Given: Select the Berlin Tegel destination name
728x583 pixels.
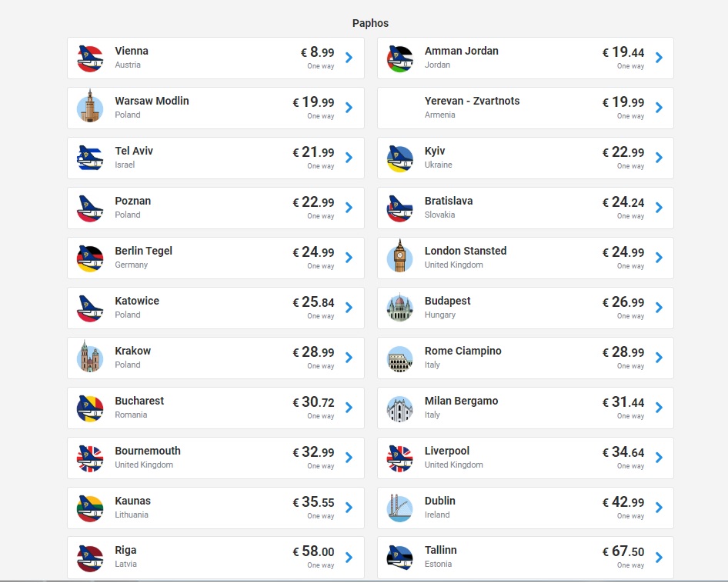Looking at the screenshot, I should (x=143, y=251).
